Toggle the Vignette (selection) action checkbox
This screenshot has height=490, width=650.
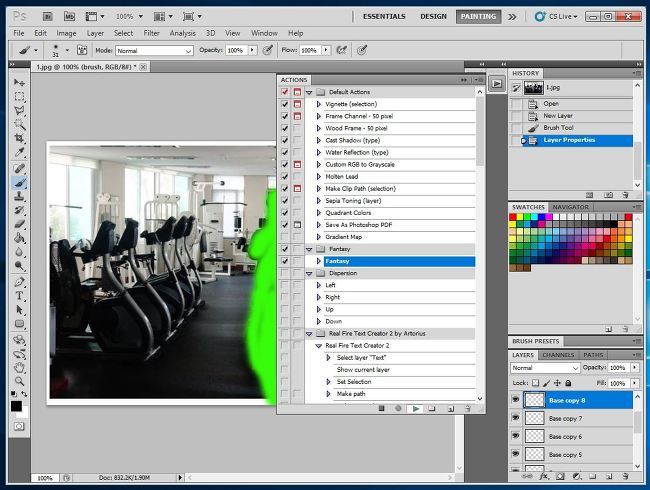tap(285, 104)
